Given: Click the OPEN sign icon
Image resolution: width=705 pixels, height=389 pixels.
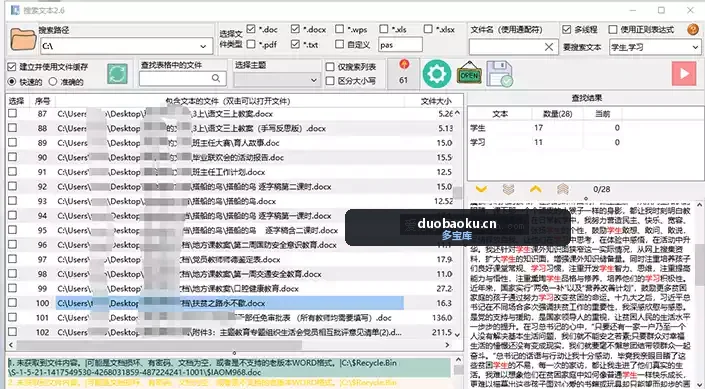Looking at the screenshot, I should 469,74.
